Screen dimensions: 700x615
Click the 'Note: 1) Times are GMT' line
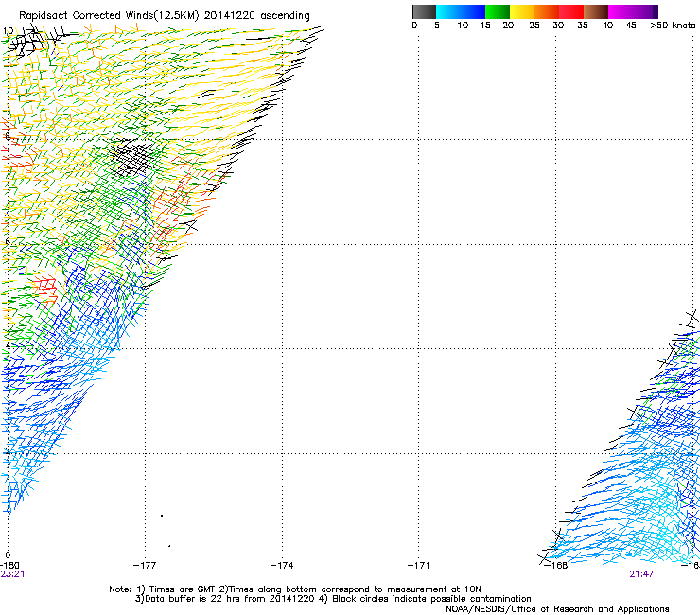pyautogui.click(x=295, y=589)
